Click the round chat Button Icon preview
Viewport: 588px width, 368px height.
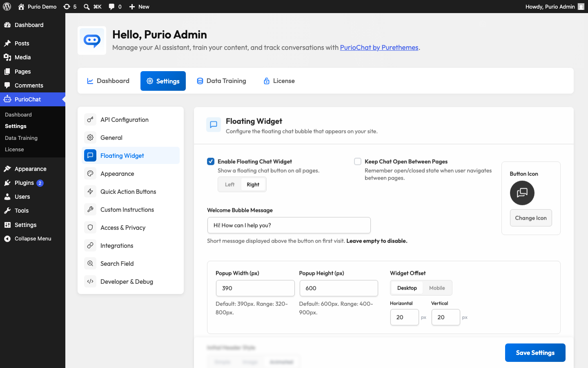(x=522, y=193)
